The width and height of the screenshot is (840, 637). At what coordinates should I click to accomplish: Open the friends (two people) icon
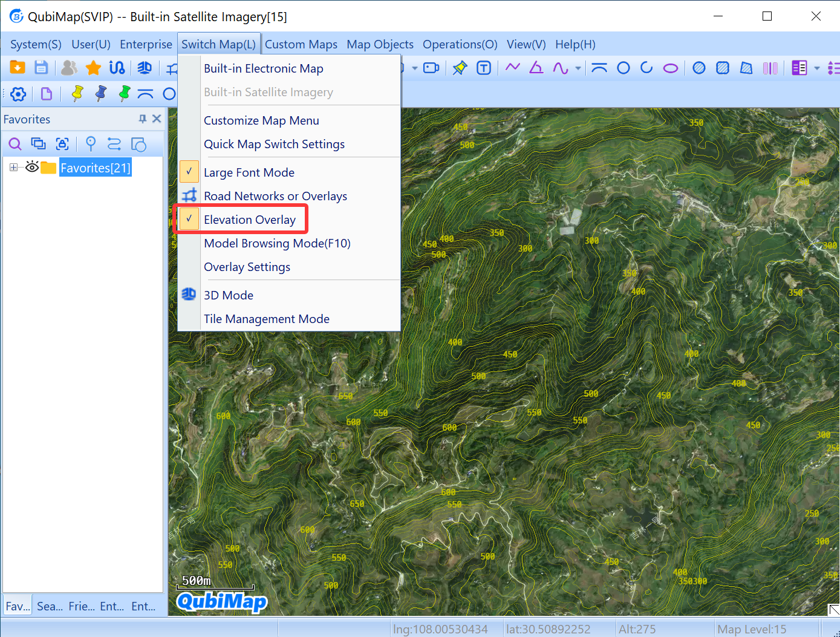pos(69,67)
